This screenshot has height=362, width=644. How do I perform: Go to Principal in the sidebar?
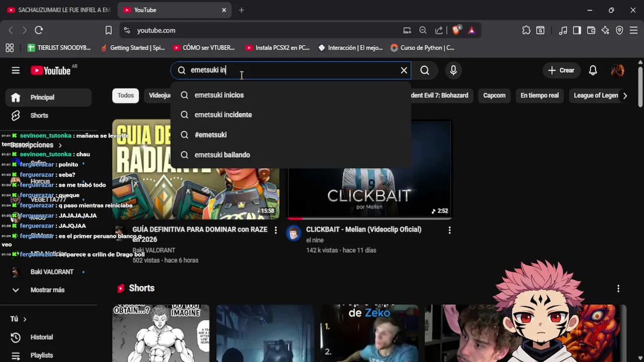(48, 98)
